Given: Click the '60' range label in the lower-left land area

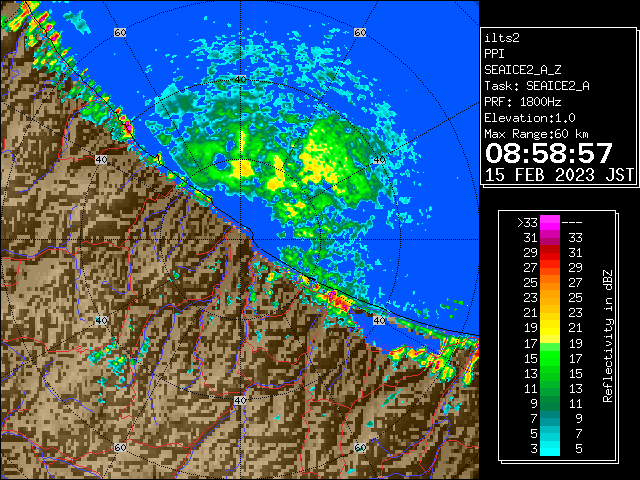Looking at the screenshot, I should point(120,447).
